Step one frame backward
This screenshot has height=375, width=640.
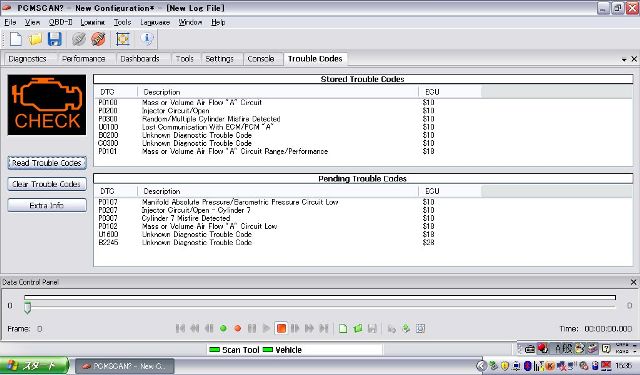pos(209,328)
